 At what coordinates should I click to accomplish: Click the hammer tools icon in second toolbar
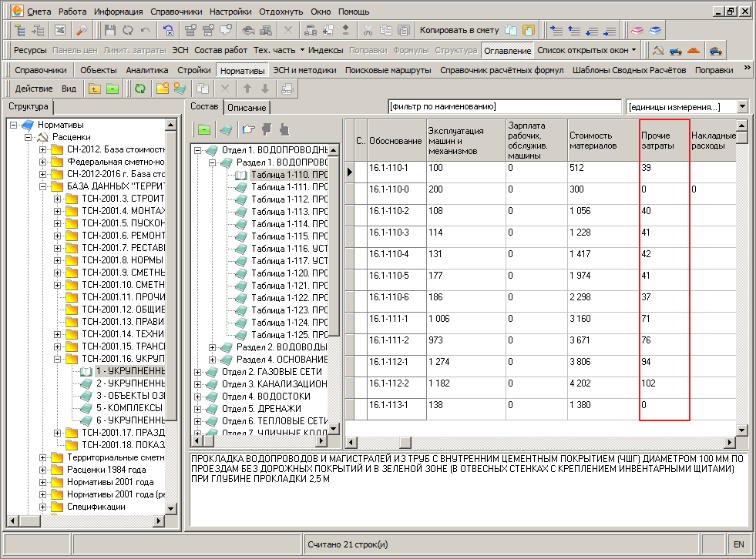[657, 50]
